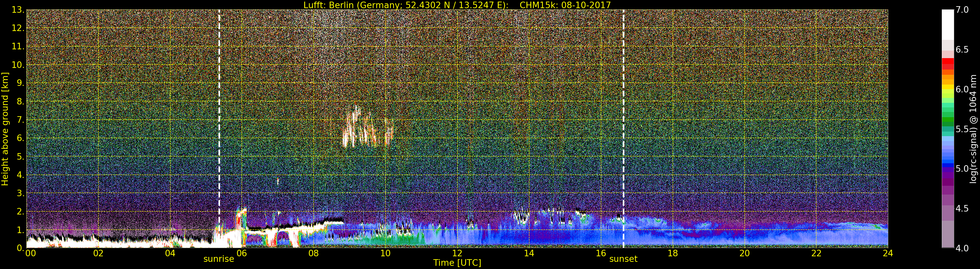Image resolution: width=980 pixels, height=269 pixels.
Task: Click the "22" time axis tick
Action: (x=816, y=253)
